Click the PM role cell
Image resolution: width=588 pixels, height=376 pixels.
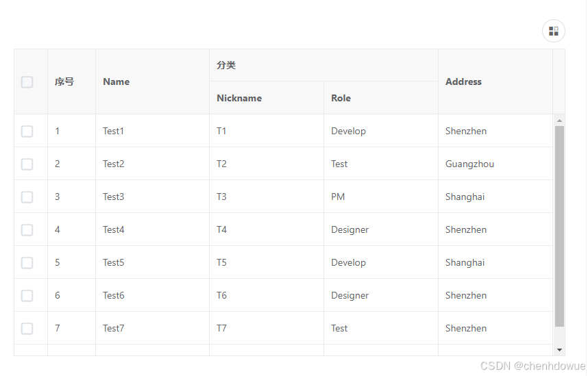[380, 197]
